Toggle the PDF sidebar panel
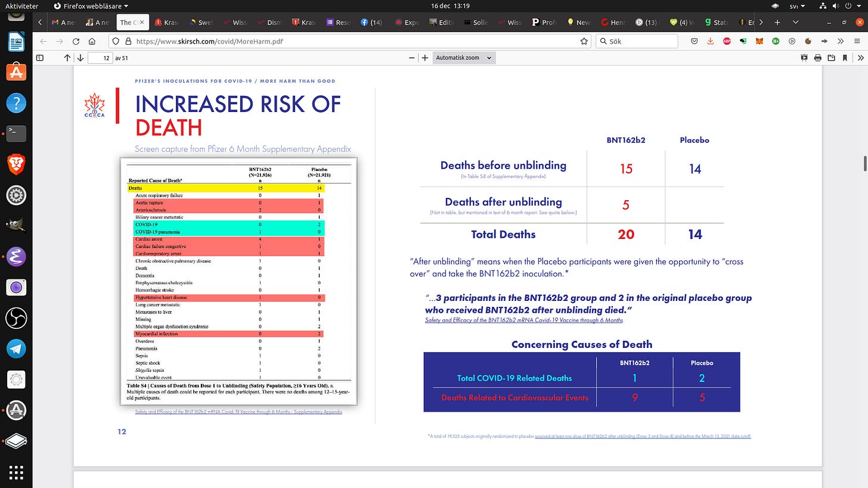 point(40,58)
